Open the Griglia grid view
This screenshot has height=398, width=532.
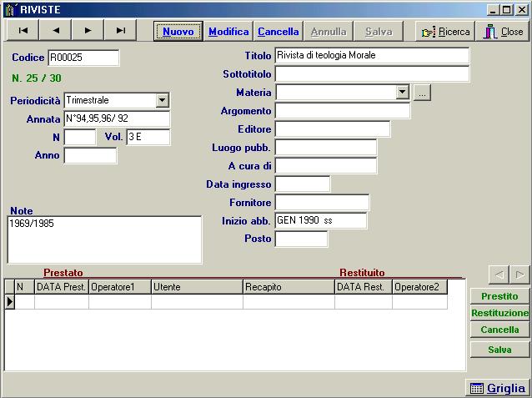tap(497, 388)
